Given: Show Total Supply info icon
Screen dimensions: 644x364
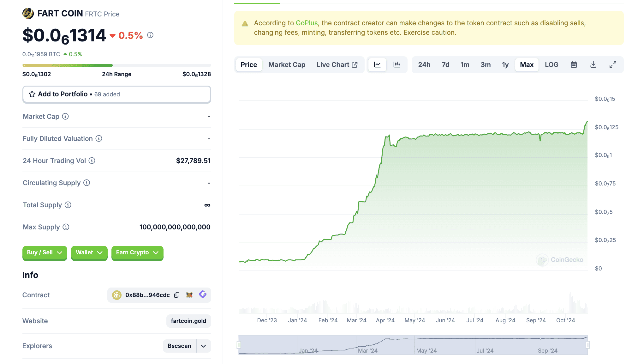Looking at the screenshot, I should pyautogui.click(x=68, y=205).
